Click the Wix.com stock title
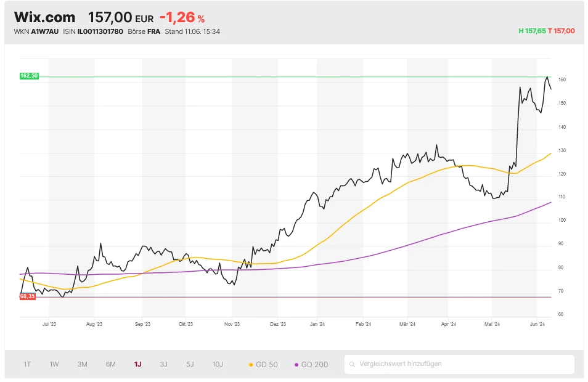Screen dimensions: 588x382 [x=45, y=17]
